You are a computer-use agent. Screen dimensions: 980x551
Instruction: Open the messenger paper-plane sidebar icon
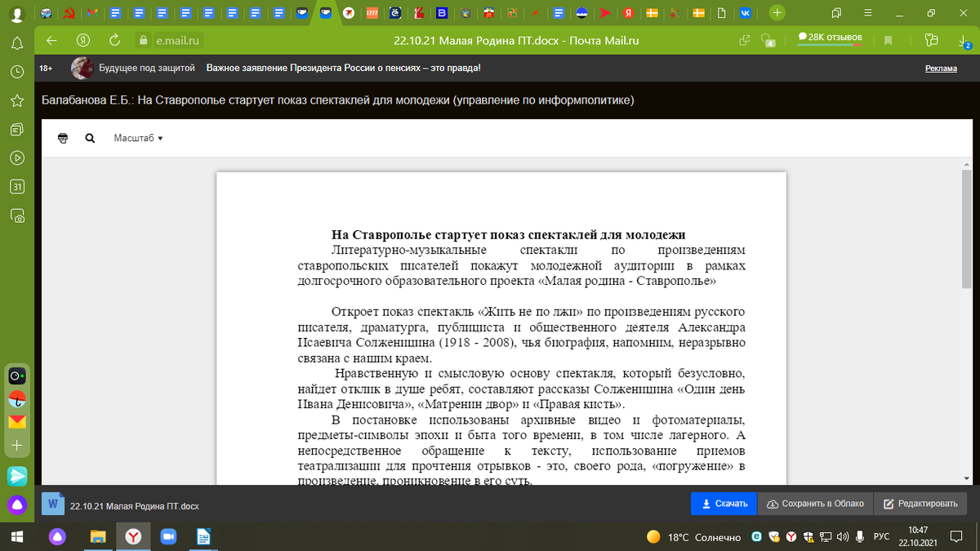pos(17,475)
